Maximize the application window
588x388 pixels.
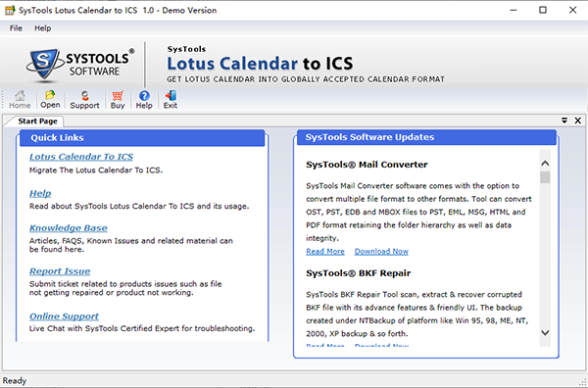pos(543,10)
